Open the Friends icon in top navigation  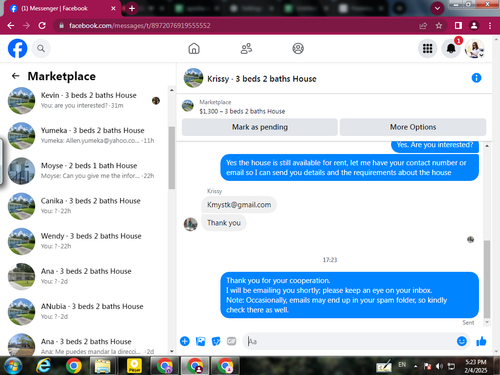point(246,49)
